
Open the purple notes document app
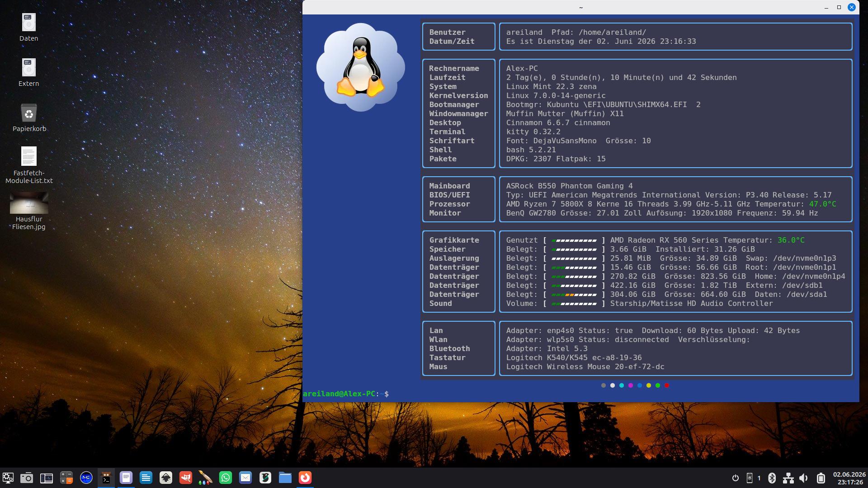(126, 478)
